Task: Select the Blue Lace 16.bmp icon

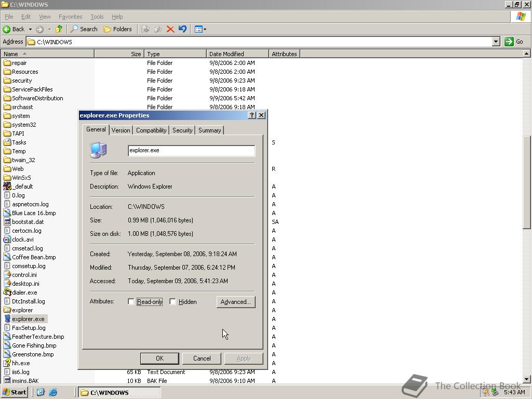Action: (x=7, y=212)
